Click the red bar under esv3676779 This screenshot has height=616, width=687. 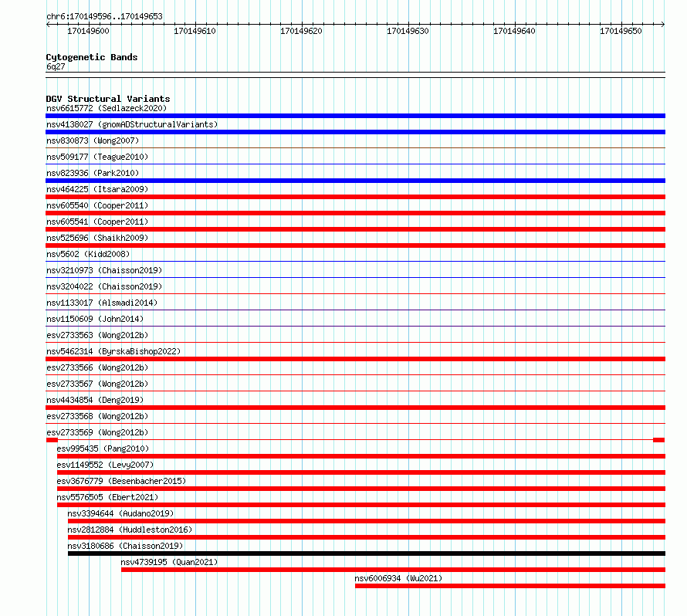pos(361,489)
